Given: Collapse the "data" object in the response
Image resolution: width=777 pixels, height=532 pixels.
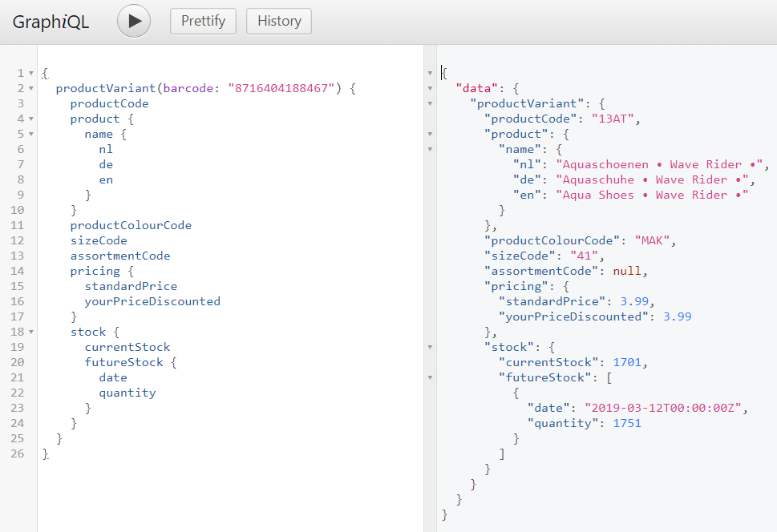Looking at the screenshot, I should click(430, 89).
